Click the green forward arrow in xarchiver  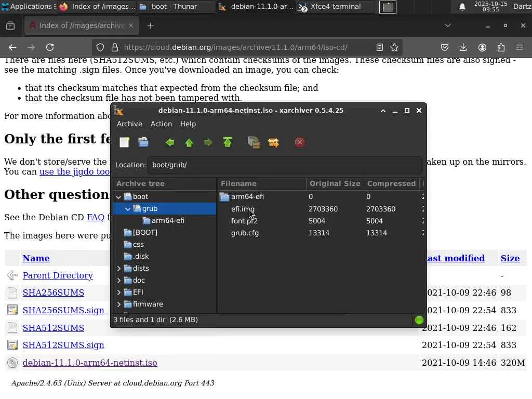point(208,142)
